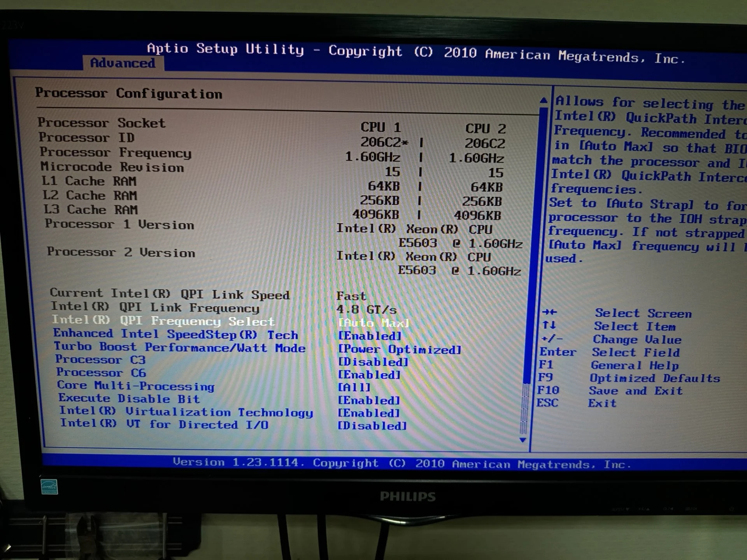Select Intel(R) VT for Directed I/O

(x=164, y=423)
